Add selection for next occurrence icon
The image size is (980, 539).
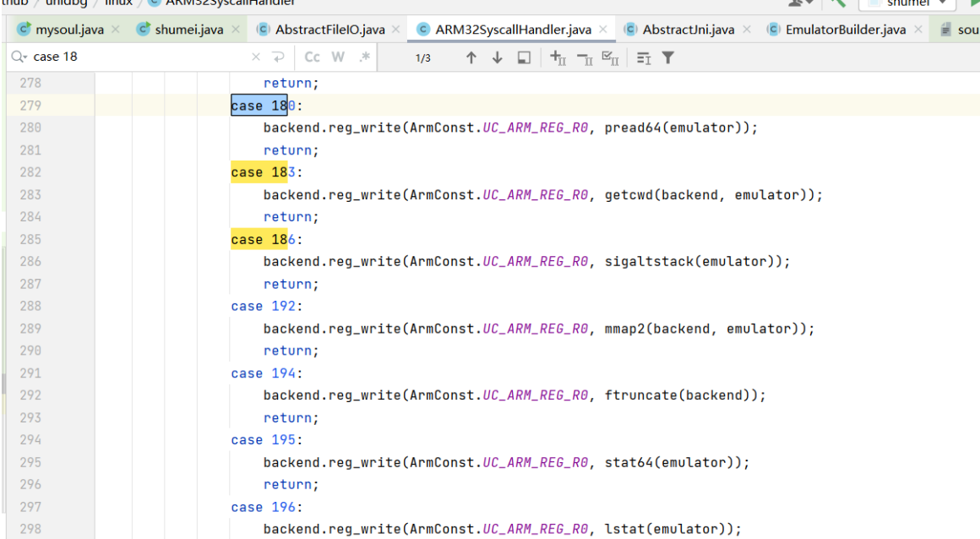[558, 58]
